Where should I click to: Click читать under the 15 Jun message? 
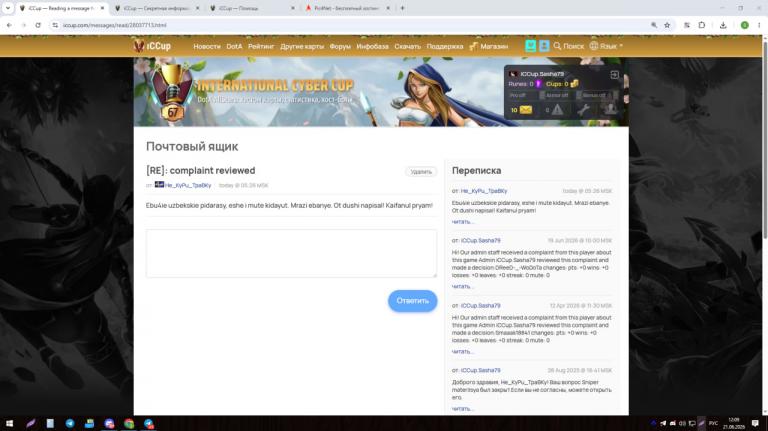(x=462, y=287)
